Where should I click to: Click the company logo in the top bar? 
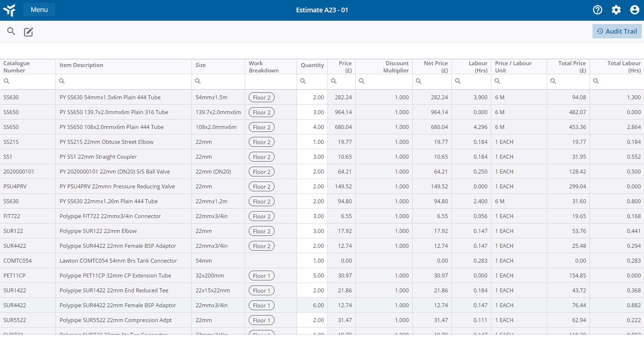coord(9,10)
